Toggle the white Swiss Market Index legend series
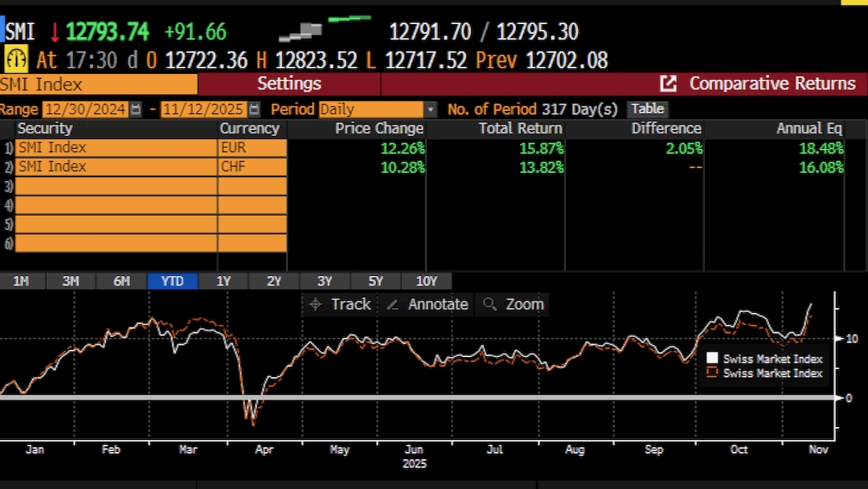 click(711, 359)
